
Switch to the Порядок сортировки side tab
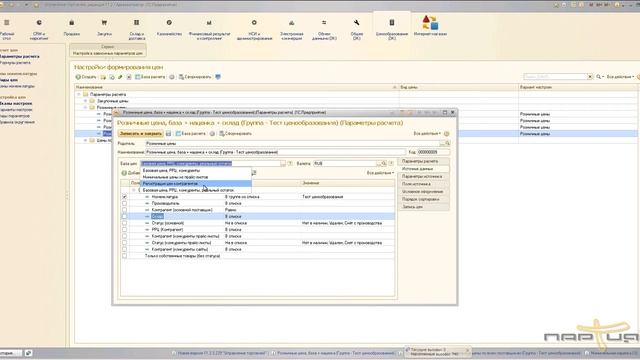[423, 199]
